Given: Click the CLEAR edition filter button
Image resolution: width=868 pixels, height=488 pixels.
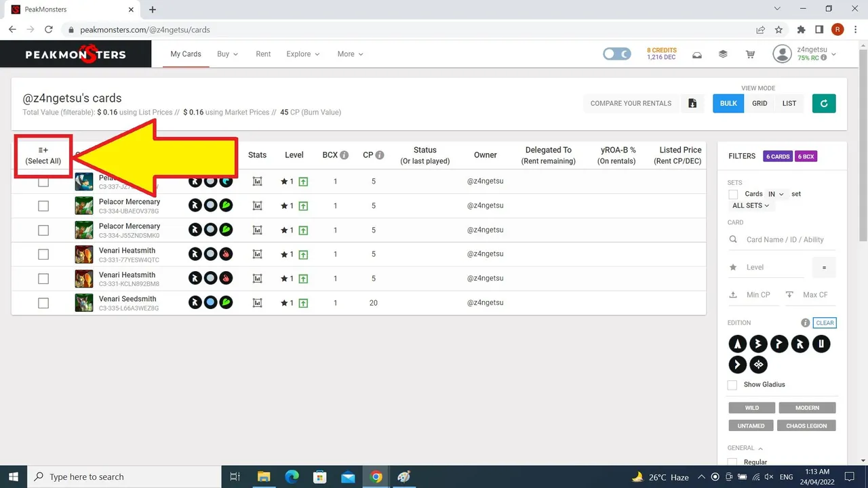Looking at the screenshot, I should [825, 323].
